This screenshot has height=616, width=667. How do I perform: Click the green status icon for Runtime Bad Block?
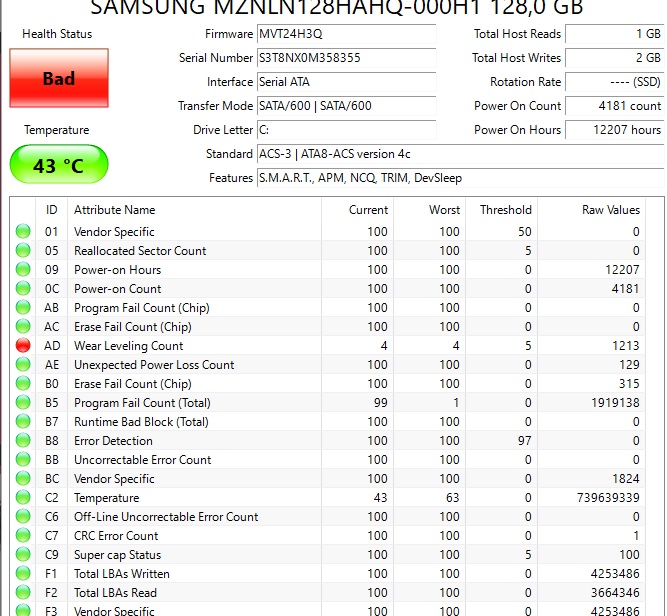(x=23, y=421)
